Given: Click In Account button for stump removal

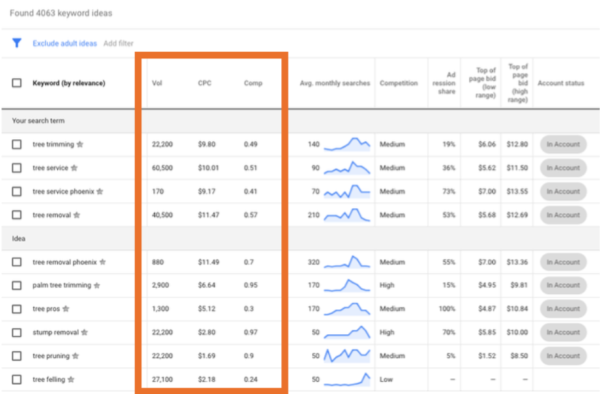Looking at the screenshot, I should click(563, 332).
